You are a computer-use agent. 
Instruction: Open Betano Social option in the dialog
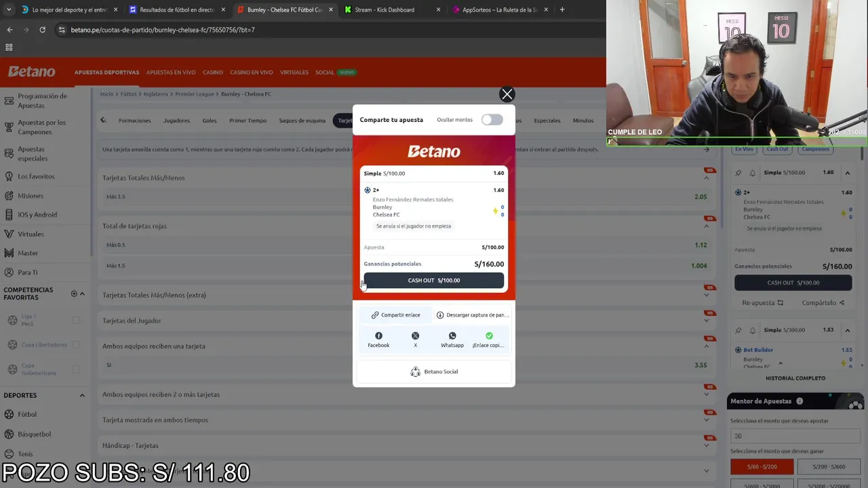pyautogui.click(x=434, y=371)
